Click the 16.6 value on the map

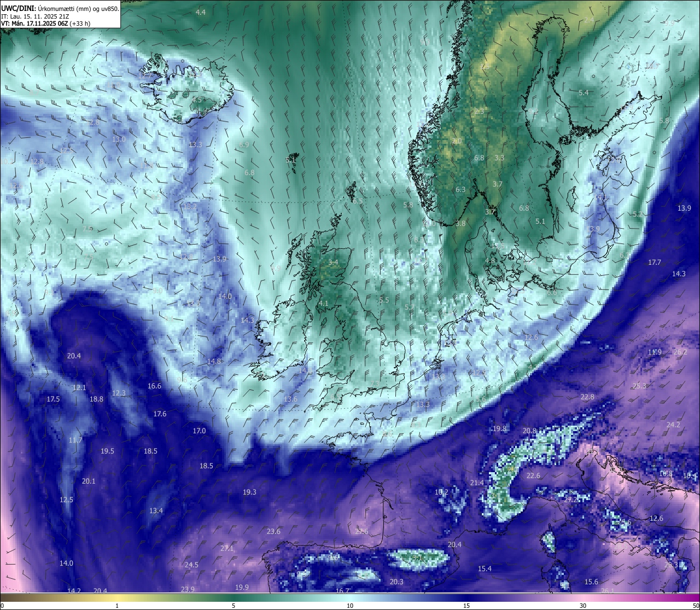pos(155,386)
